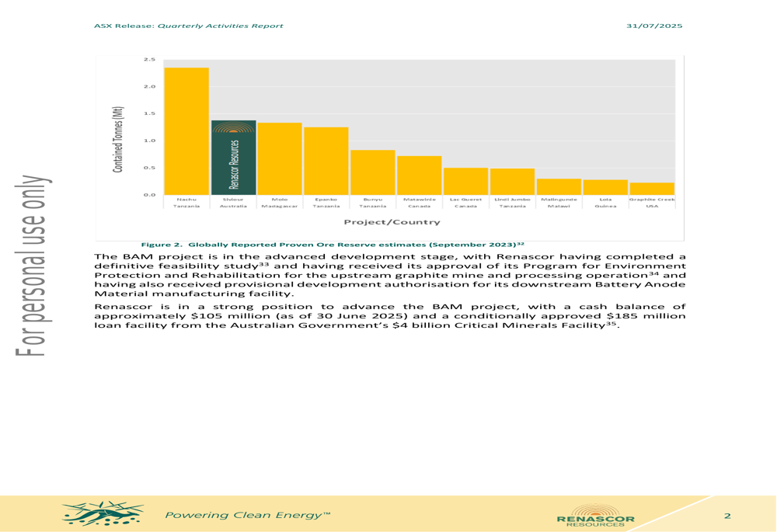
Task: Click the 'Bunyu' axis label
Action: tap(373, 200)
